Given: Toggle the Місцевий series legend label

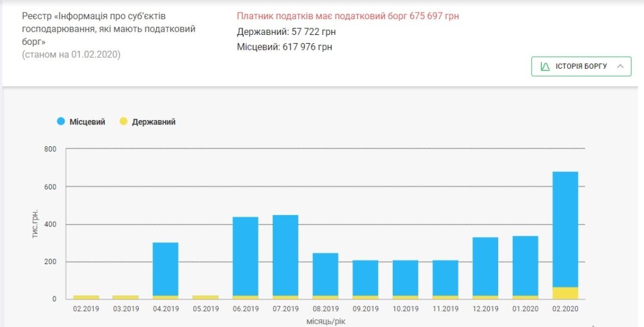Looking at the screenshot, I should point(87,122).
